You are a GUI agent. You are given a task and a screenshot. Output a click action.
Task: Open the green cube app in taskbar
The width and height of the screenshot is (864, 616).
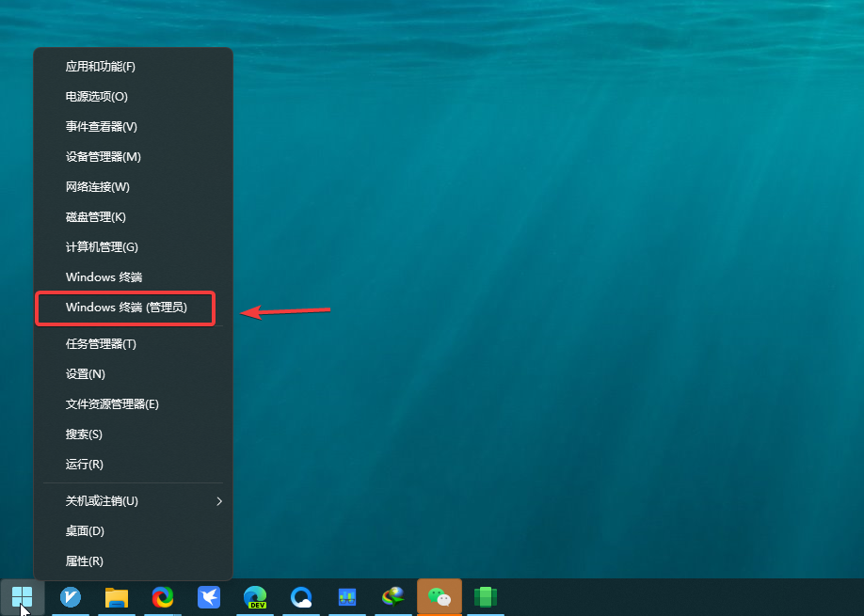tap(486, 597)
